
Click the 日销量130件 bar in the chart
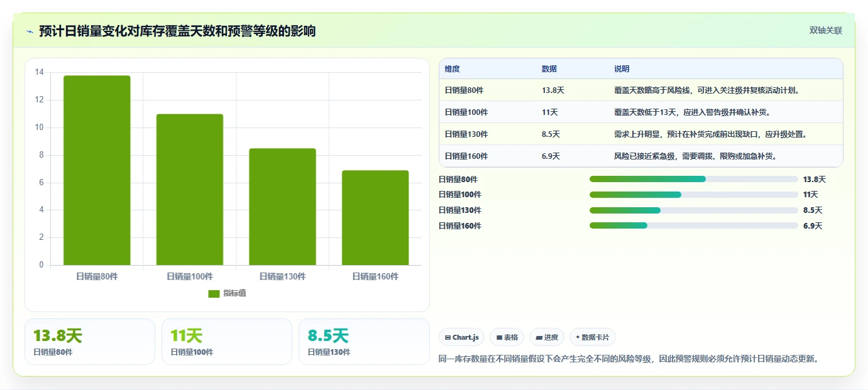pos(282,207)
